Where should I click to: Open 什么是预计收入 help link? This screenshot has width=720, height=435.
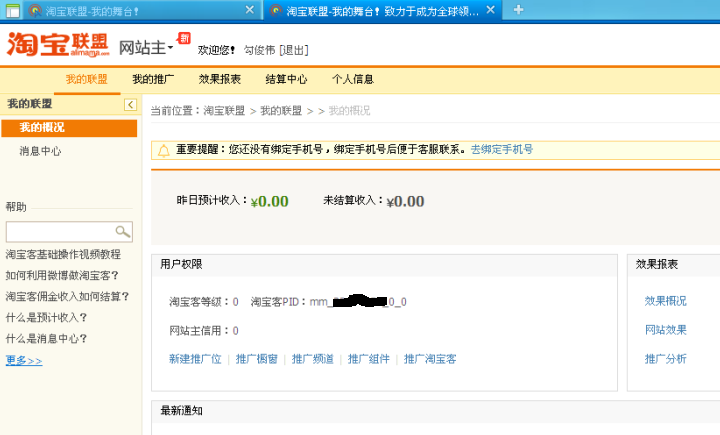(x=46, y=318)
